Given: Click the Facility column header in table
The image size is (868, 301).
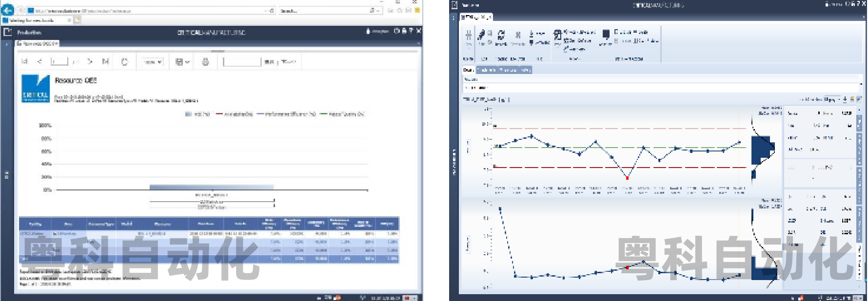Looking at the screenshot, I should click(35, 224).
